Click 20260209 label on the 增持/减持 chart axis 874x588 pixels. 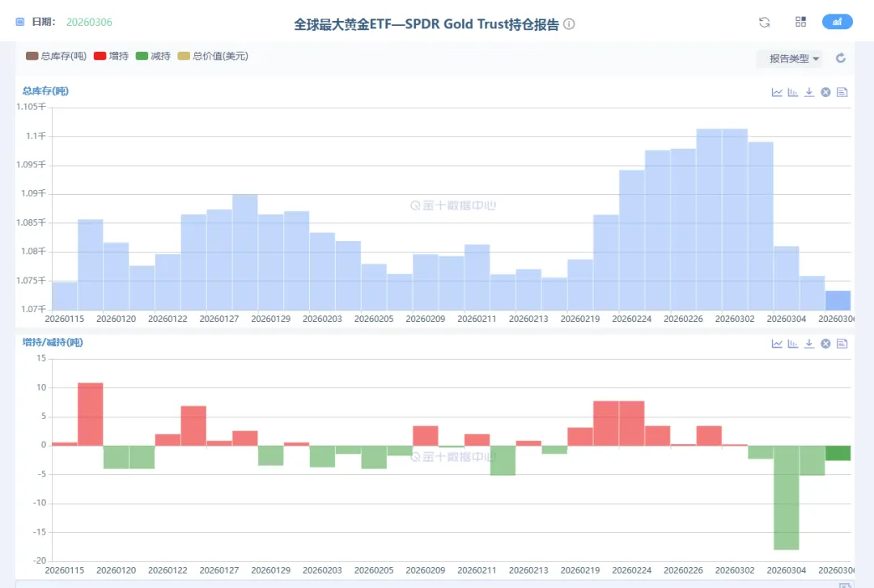tap(426, 570)
